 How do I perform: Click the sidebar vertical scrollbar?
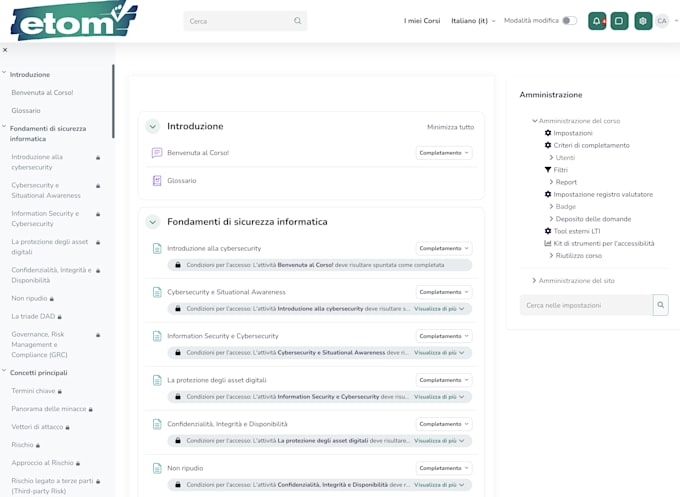pyautogui.click(x=114, y=101)
